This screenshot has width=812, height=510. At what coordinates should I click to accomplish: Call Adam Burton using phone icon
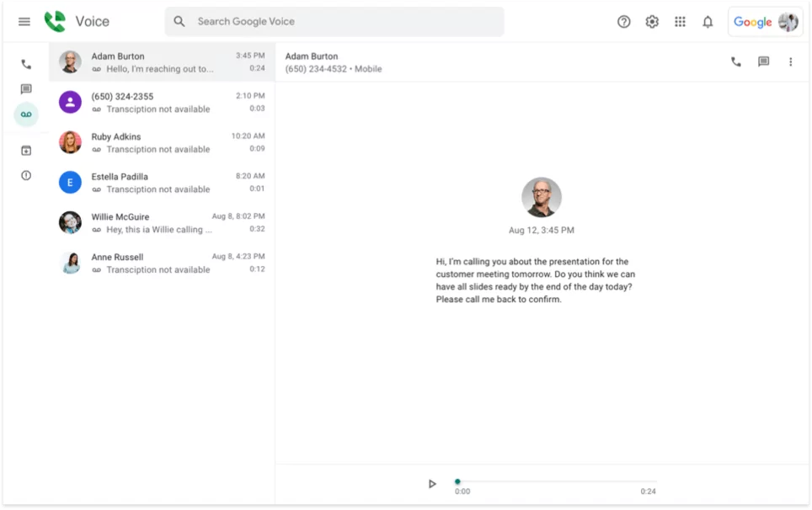pos(735,61)
